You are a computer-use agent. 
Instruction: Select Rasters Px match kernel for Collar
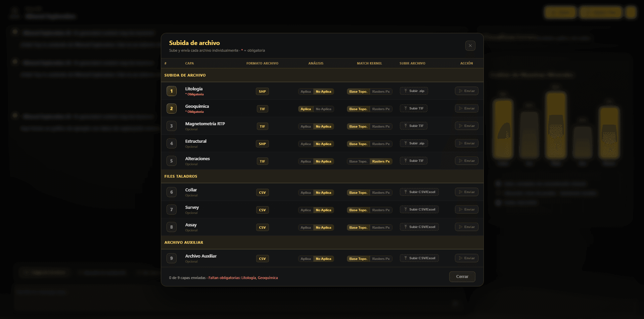click(381, 192)
